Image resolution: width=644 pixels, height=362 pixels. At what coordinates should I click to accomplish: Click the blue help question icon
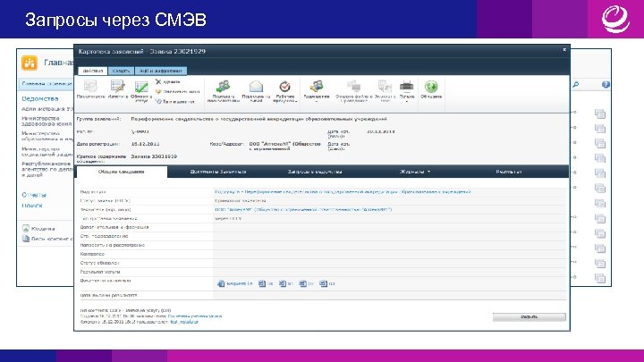(x=606, y=85)
